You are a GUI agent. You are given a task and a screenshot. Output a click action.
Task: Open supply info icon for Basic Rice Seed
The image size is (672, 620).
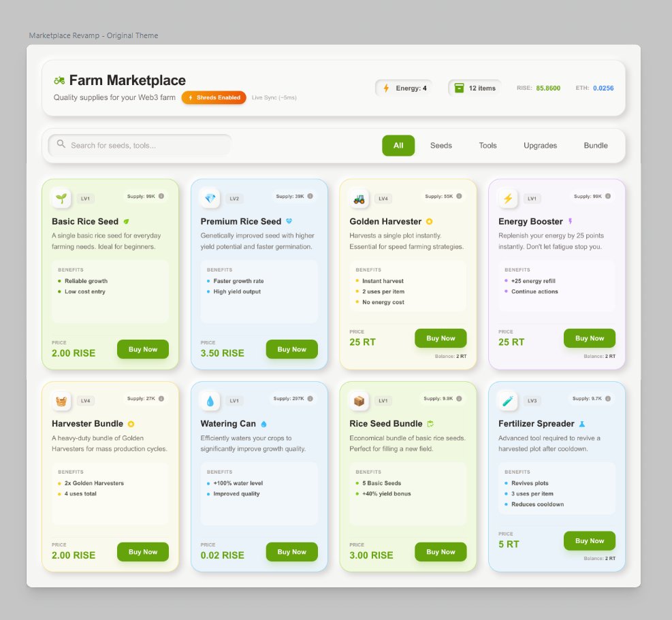coord(161,196)
